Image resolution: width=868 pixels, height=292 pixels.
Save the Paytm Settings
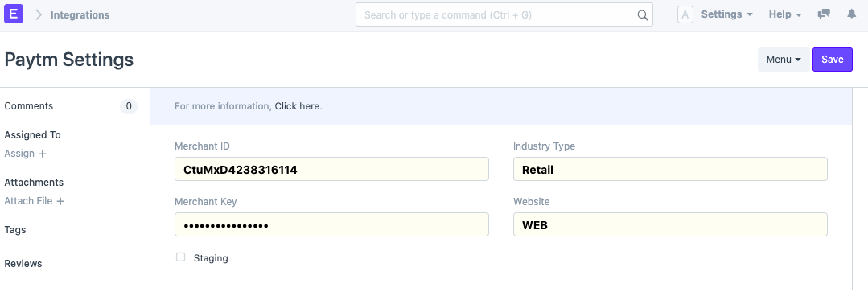[x=832, y=60]
